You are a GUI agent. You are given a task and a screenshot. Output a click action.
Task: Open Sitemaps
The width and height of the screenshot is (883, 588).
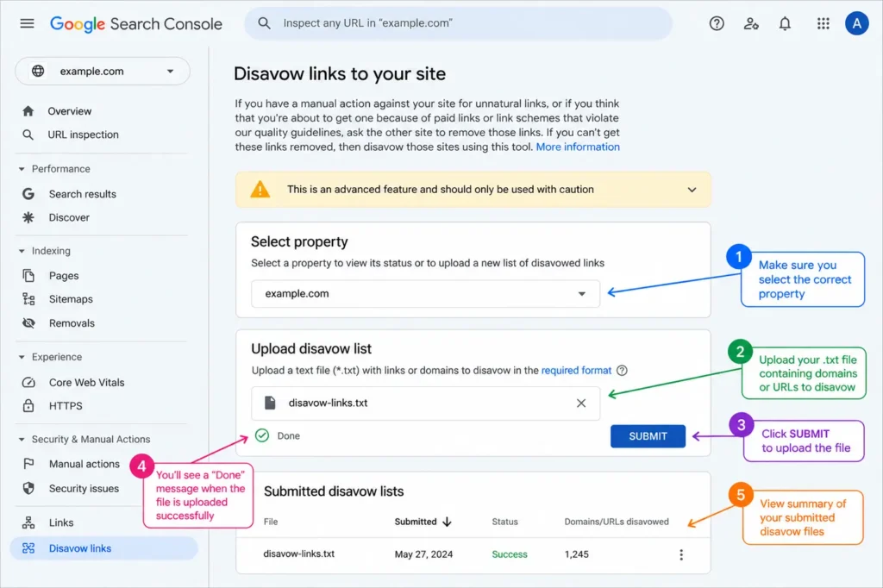point(71,299)
